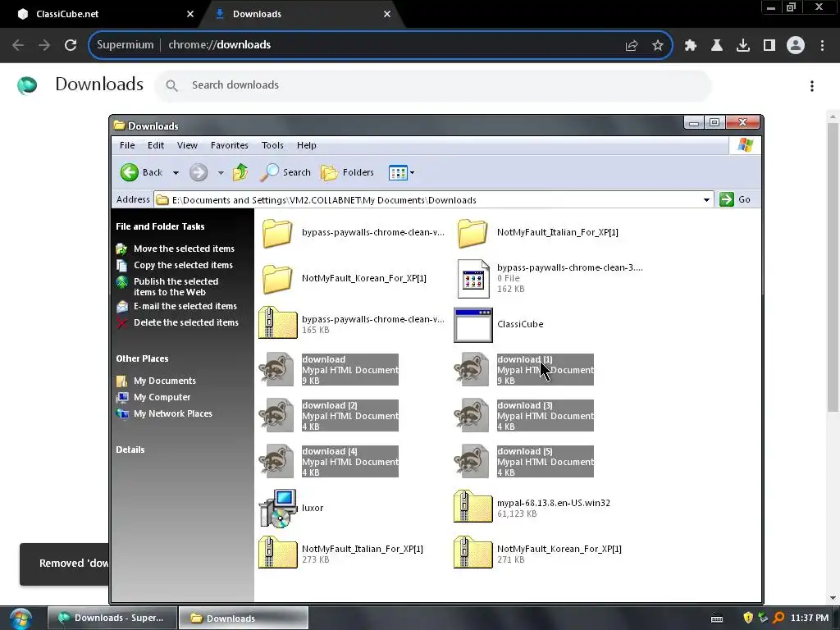Select the download (2) HTML document
This screenshot has width=840, height=630.
coord(329,416)
